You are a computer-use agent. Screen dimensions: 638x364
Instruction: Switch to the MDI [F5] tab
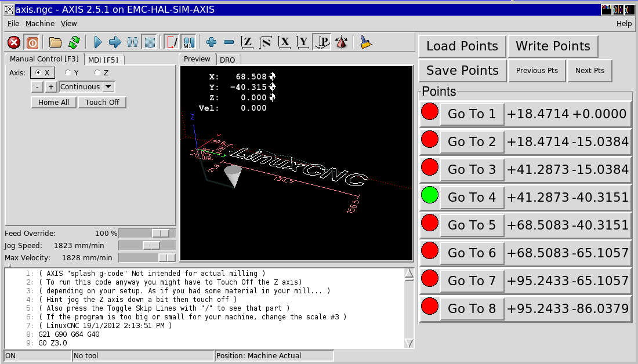click(103, 60)
